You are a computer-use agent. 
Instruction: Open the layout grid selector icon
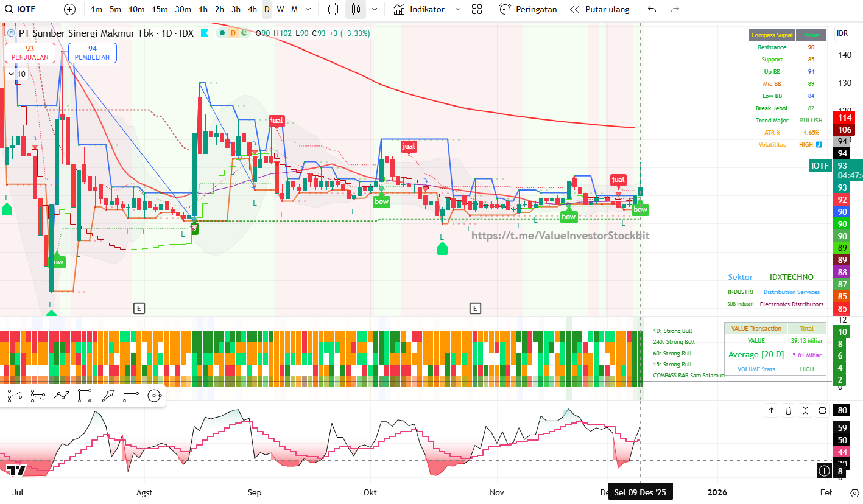click(x=477, y=9)
